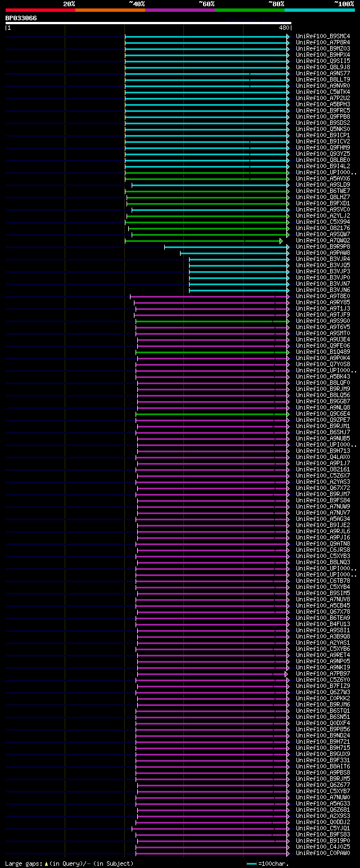Click the green ~80% identity legend segment
The height and width of the screenshot is (868, 360).
point(250,10)
